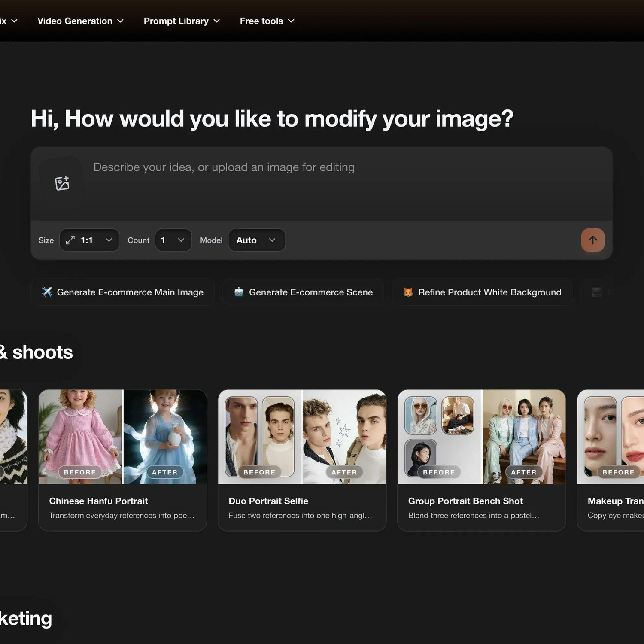This screenshot has width=644, height=644.
Task: Click the fox icon on Refine Product chip
Action: tap(408, 292)
